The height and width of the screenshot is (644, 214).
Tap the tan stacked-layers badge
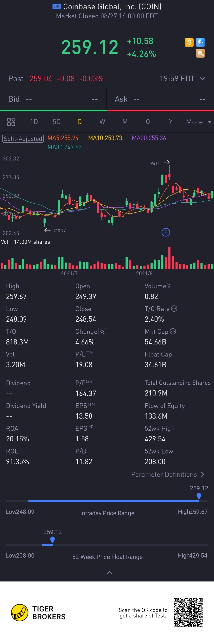[x=200, y=53]
